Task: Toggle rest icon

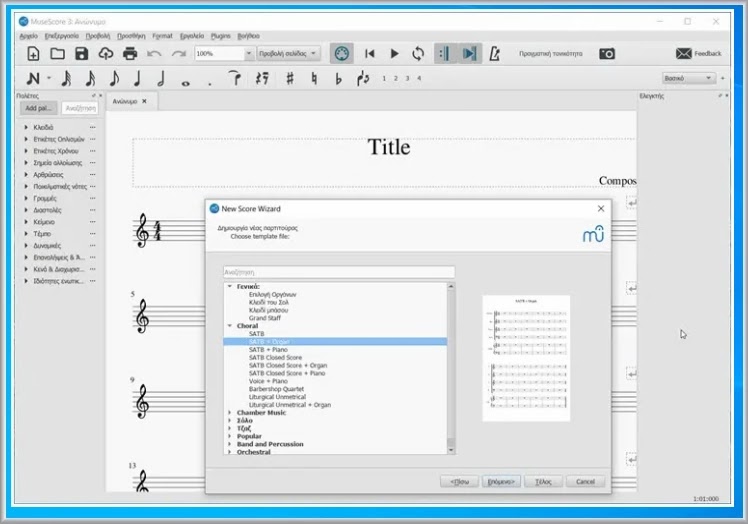Action: coord(262,78)
